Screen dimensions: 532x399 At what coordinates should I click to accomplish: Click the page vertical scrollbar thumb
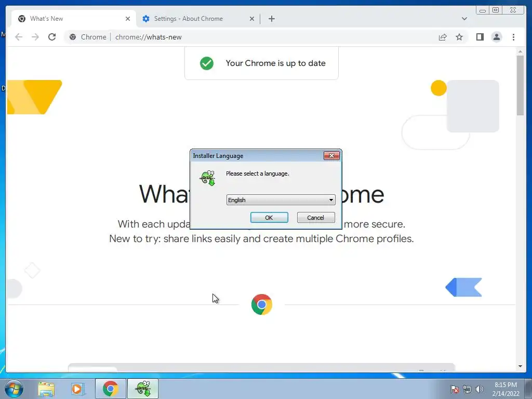[x=520, y=85]
